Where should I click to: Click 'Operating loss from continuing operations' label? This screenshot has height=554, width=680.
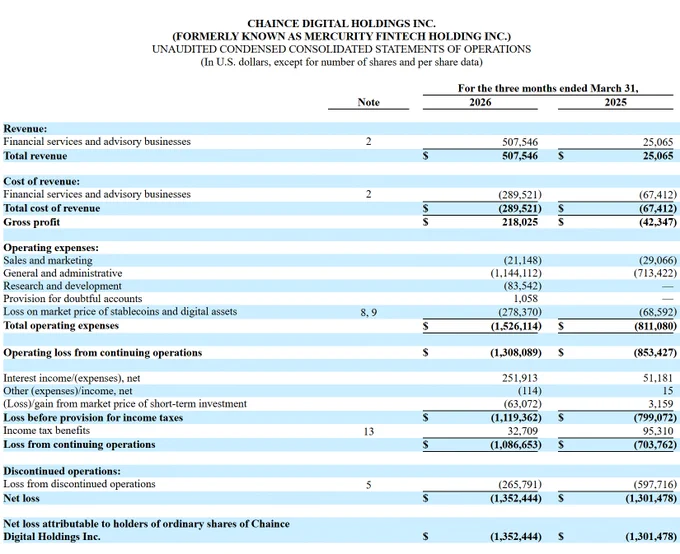click(x=102, y=353)
